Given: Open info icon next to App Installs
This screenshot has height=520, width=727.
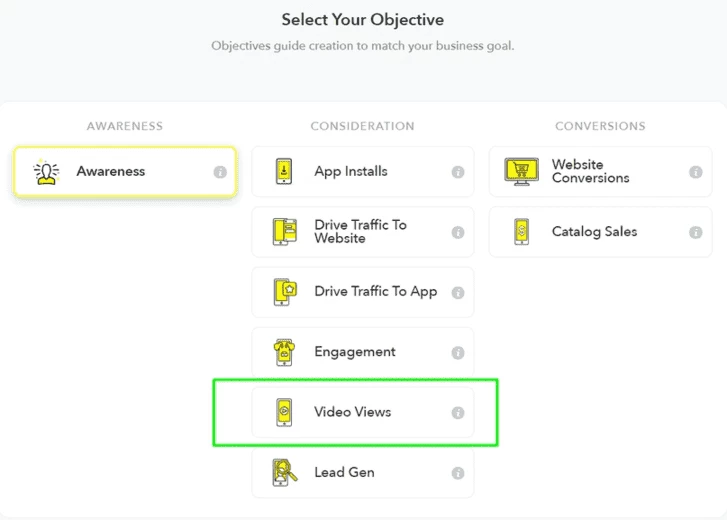Looking at the screenshot, I should coord(458,172).
